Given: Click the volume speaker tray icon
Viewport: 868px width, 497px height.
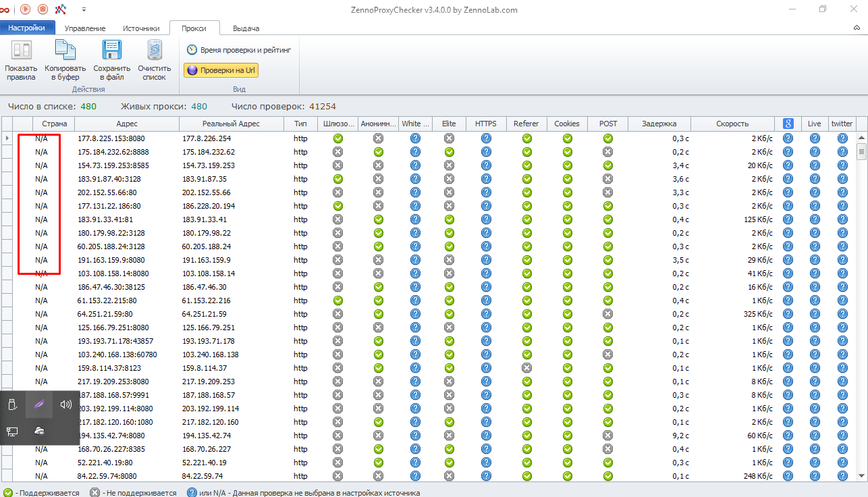Looking at the screenshot, I should pyautogui.click(x=65, y=405).
